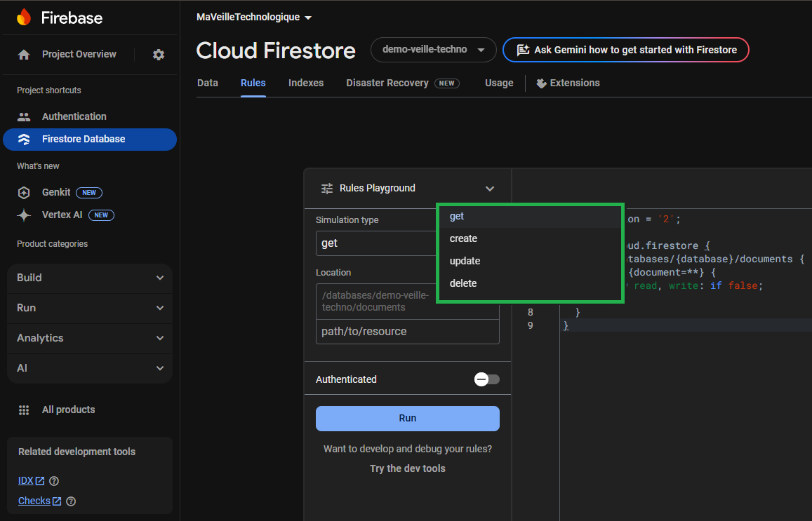This screenshot has height=521, width=812.
Task: Open Genkit from sidebar
Action: click(x=56, y=192)
